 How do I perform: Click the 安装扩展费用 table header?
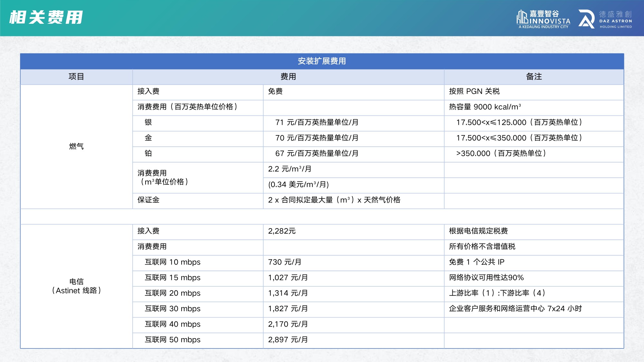322,61
